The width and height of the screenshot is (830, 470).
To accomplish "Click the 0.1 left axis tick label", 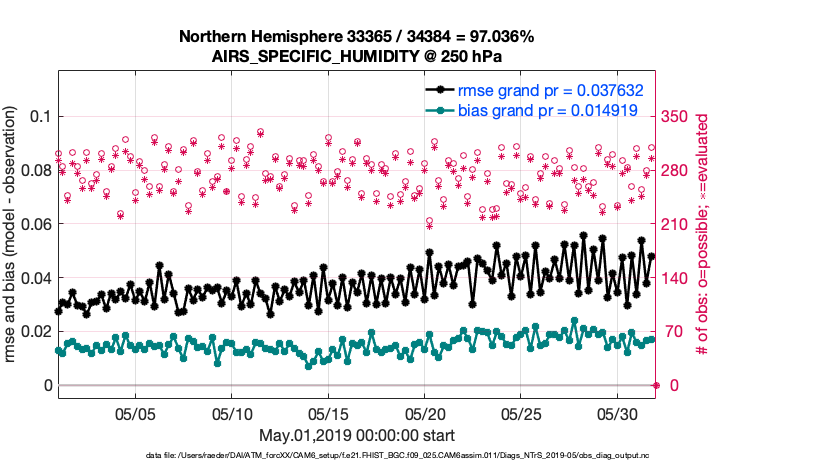I will (x=38, y=116).
